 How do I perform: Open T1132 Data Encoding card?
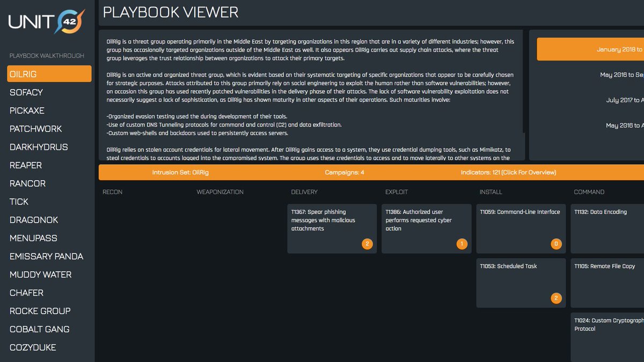[x=608, y=228]
